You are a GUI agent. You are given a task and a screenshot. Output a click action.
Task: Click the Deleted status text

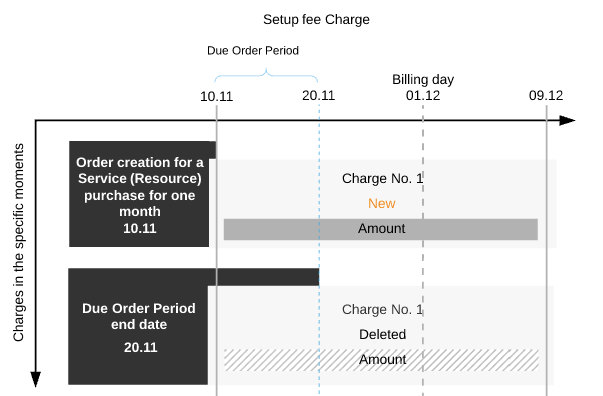coord(382,334)
